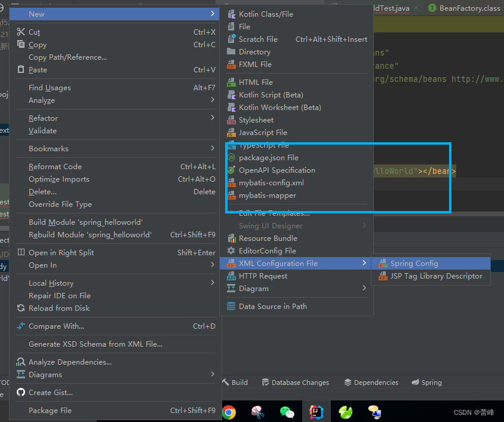The image size is (504, 422).
Task: Click the mybatis-mapper icon
Action: [231, 195]
